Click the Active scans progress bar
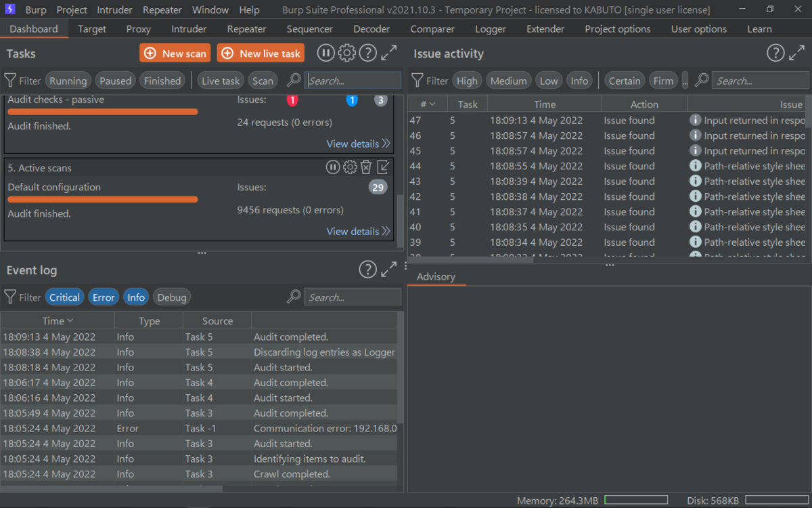Image resolution: width=812 pixels, height=508 pixels. coord(103,199)
